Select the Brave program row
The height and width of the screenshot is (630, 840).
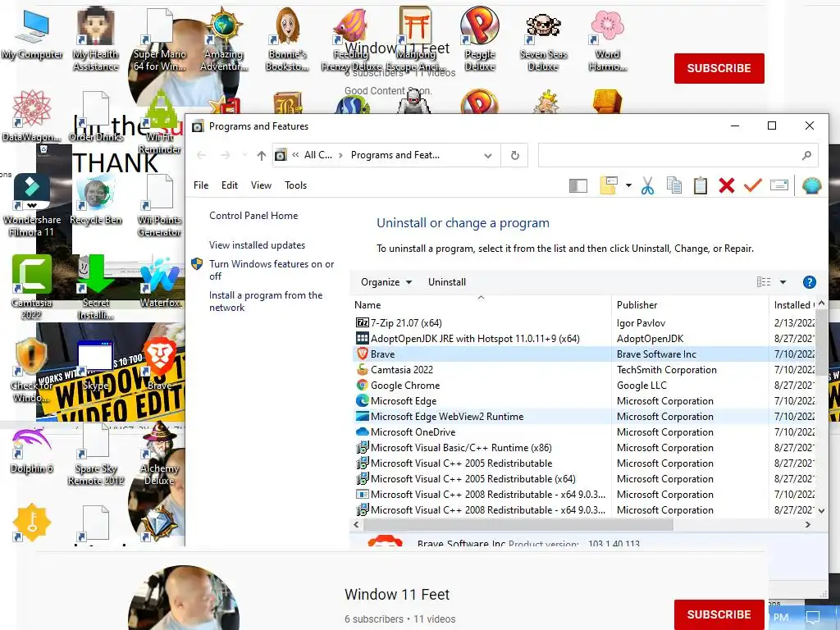(x=584, y=354)
